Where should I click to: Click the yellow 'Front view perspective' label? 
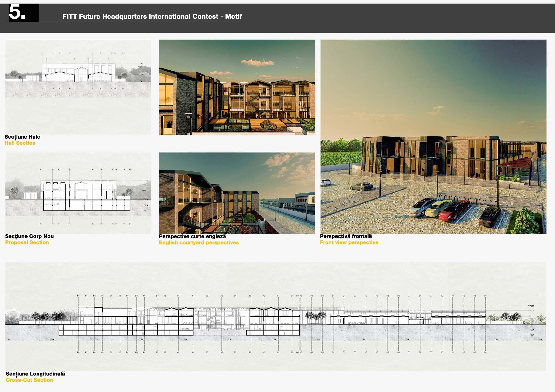pos(349,242)
